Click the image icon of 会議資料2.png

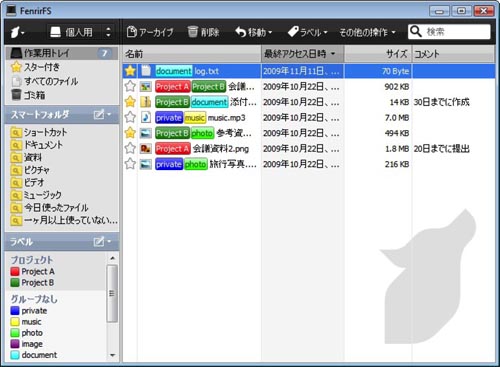[x=146, y=149]
